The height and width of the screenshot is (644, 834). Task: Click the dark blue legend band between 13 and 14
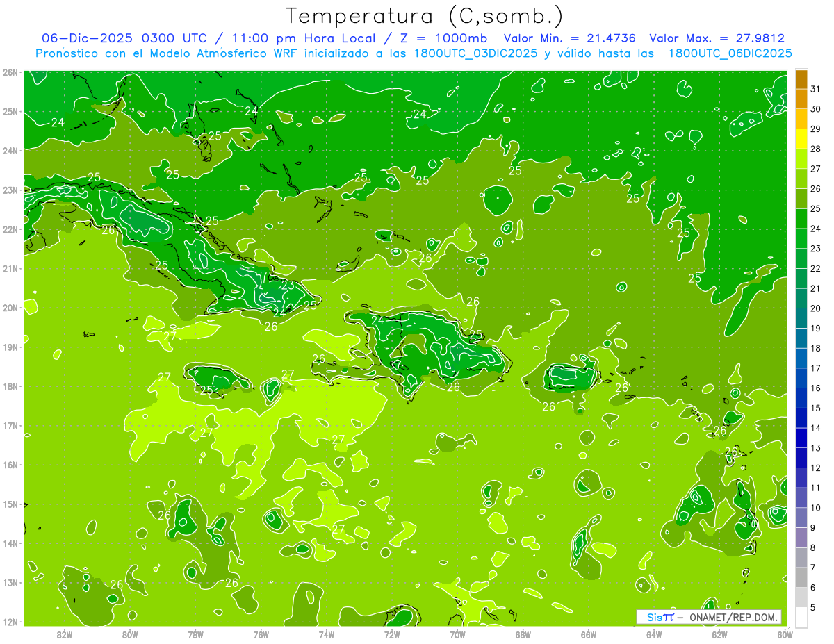[801, 438]
